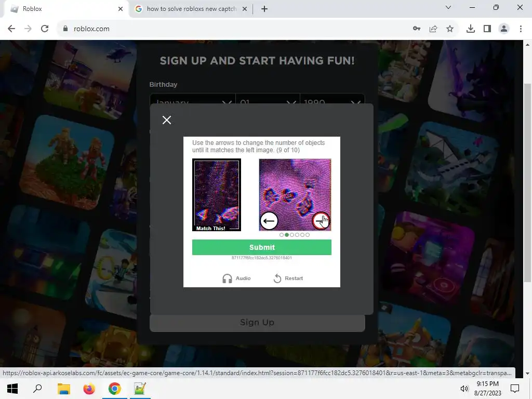The image size is (532, 399).
Task: Click the right arrow on captcha image
Action: (321, 221)
